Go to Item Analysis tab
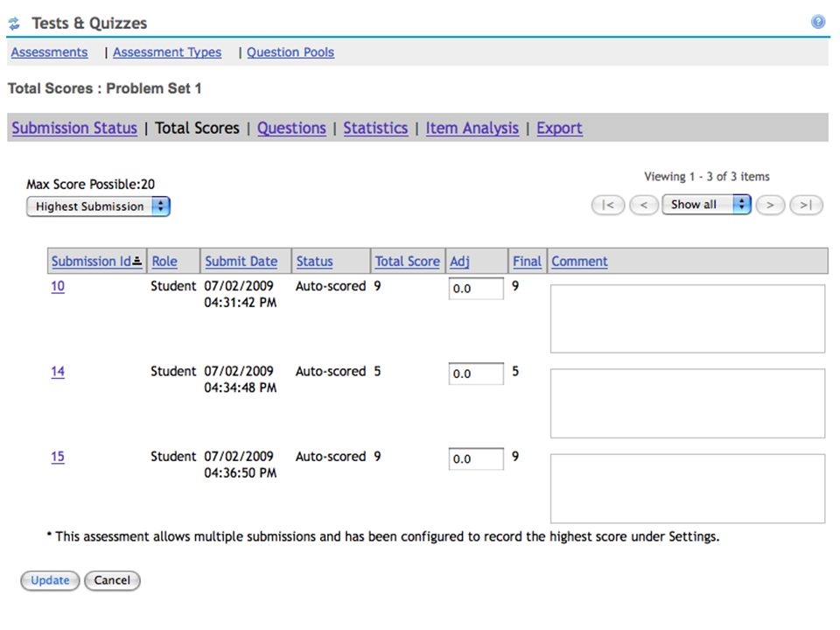Screen dimensions: 840x630 tap(472, 128)
